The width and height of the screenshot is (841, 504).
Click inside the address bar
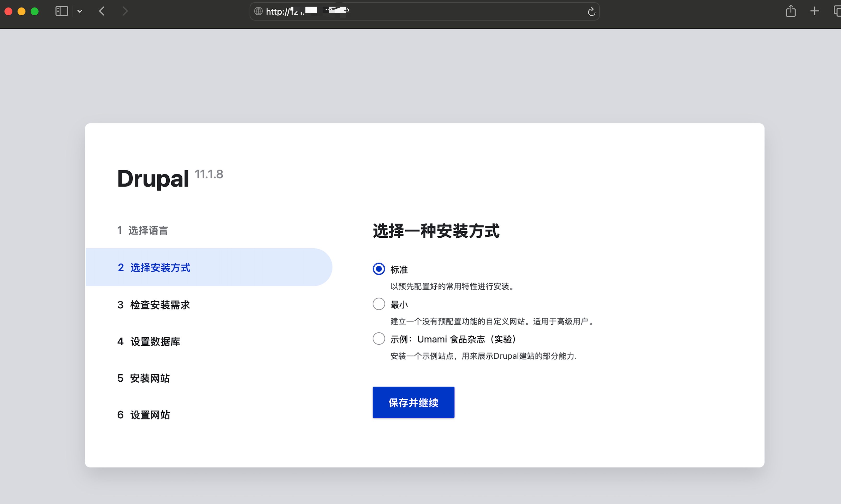tap(425, 11)
